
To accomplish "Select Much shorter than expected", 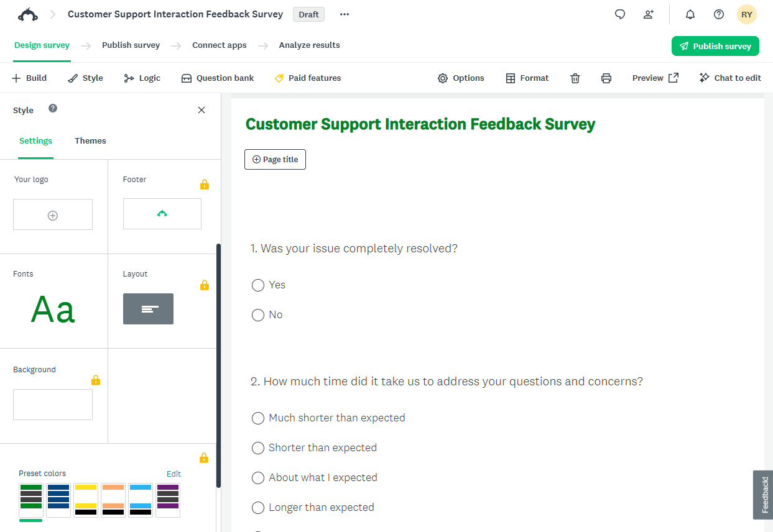I will (x=258, y=418).
